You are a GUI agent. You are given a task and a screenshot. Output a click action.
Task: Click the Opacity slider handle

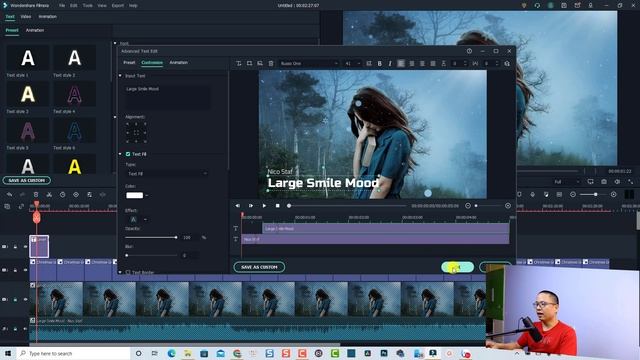tap(176, 237)
